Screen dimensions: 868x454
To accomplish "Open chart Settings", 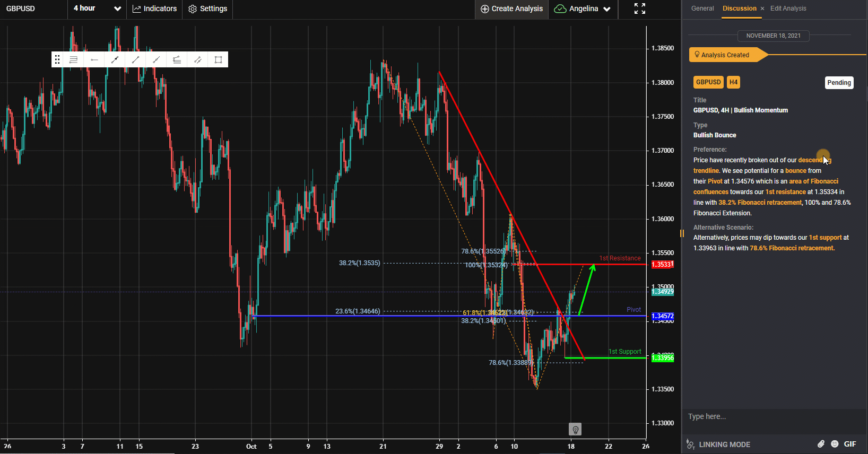I will pyautogui.click(x=208, y=8).
